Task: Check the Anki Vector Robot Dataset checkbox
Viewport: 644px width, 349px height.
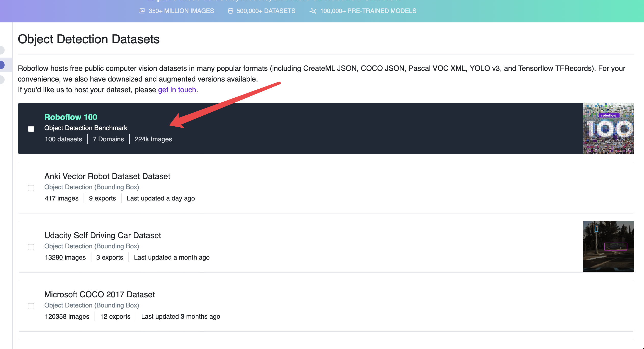Action: [x=31, y=188]
